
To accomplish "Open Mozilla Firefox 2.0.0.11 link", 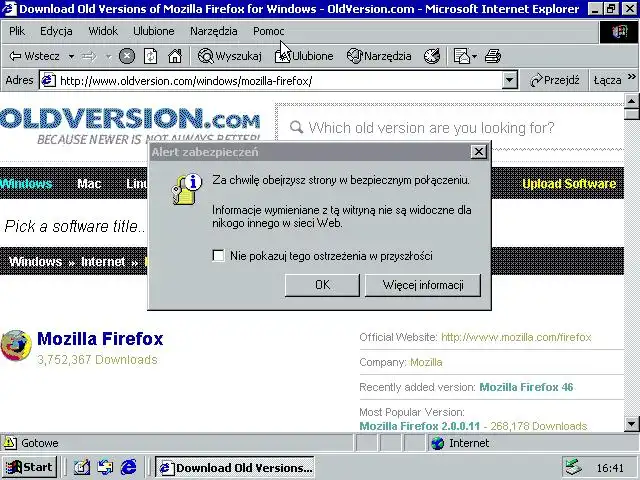I will tap(420, 426).
